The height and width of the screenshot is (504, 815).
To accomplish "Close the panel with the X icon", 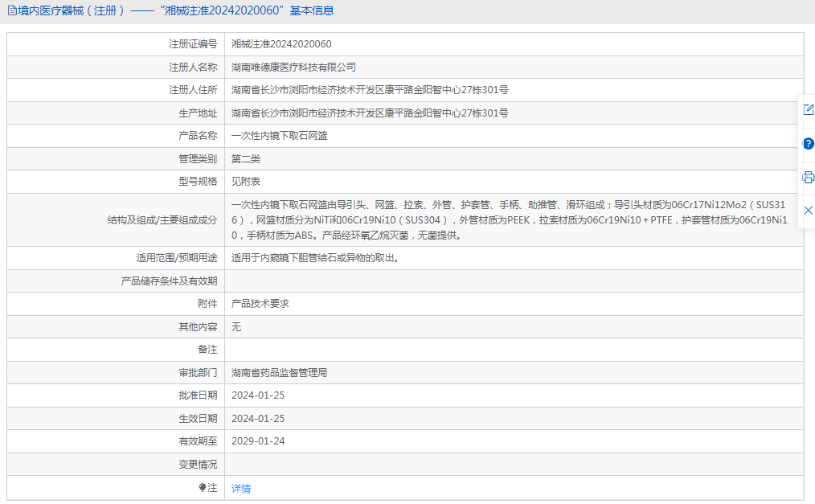I will point(809,211).
